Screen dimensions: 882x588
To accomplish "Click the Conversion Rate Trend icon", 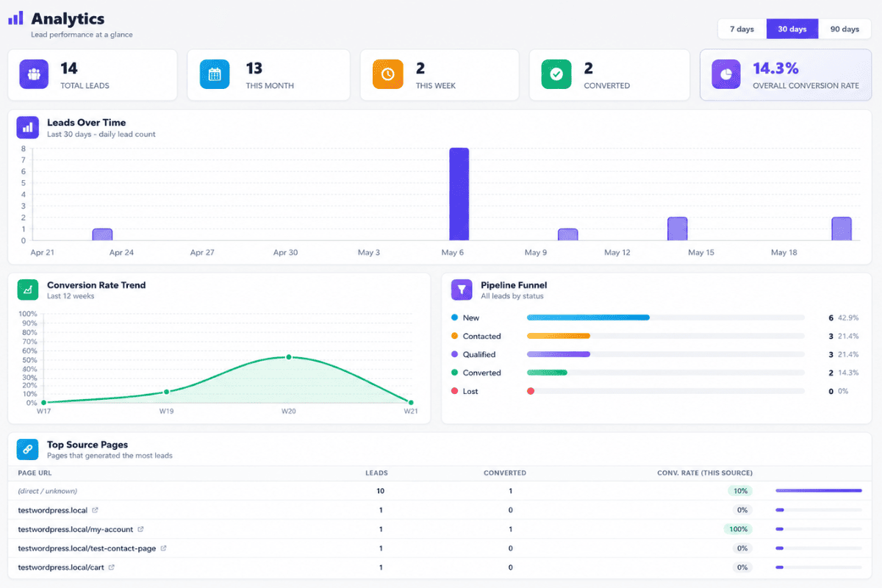I will 28,290.
